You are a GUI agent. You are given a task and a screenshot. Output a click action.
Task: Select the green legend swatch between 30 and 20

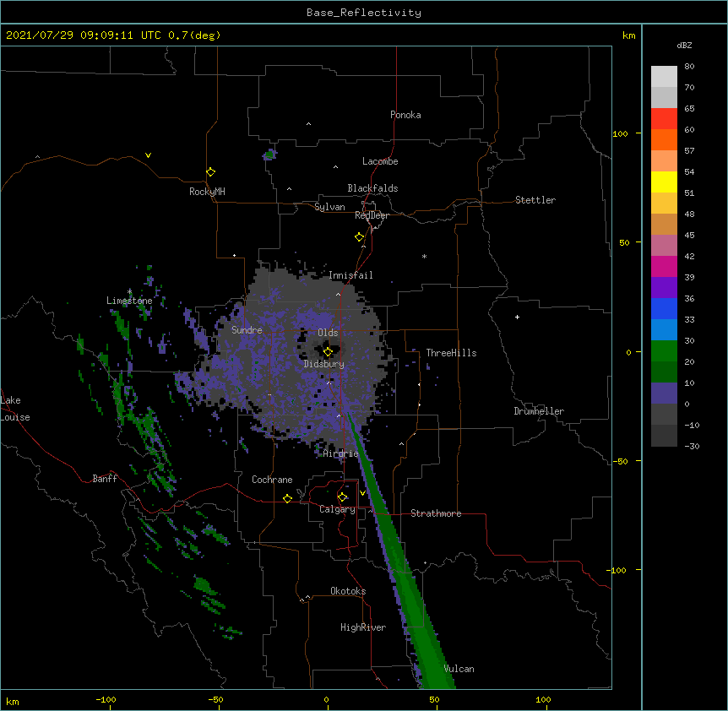click(x=664, y=351)
